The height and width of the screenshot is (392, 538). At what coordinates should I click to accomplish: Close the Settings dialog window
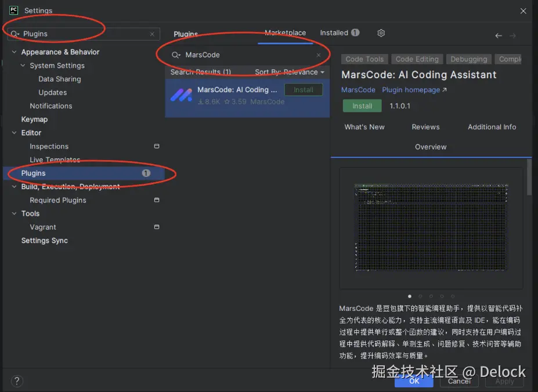coord(523,11)
